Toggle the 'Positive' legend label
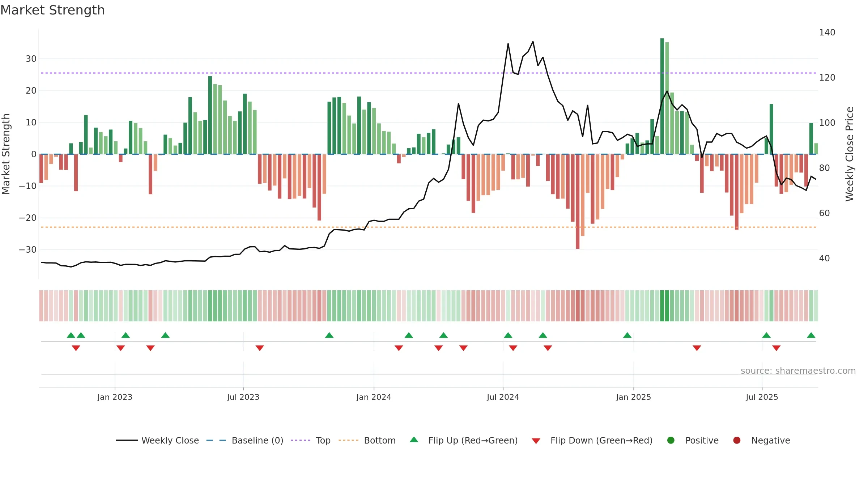This screenshot has height=488, width=868. (702, 440)
